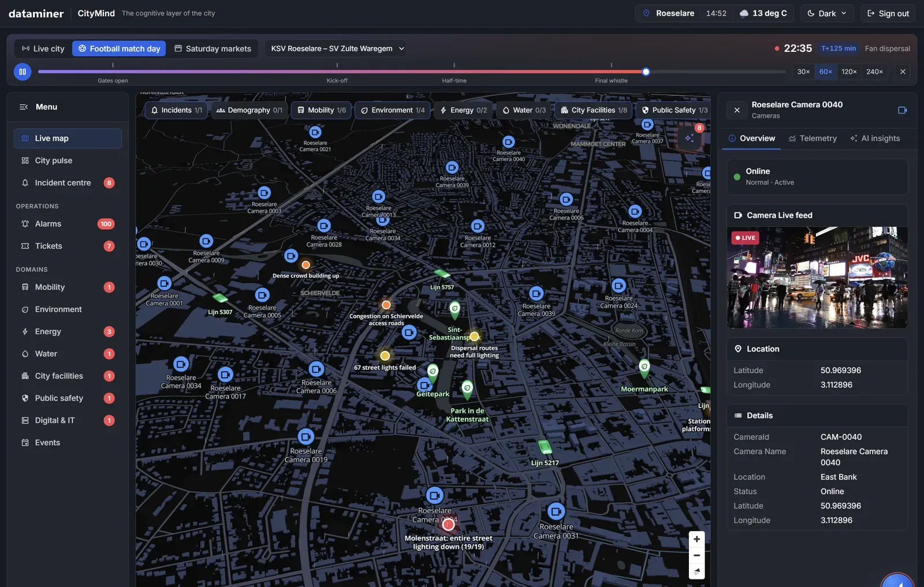Toggle the Public Safety layer chip
Viewport: 924px width, 587px height.
(674, 110)
